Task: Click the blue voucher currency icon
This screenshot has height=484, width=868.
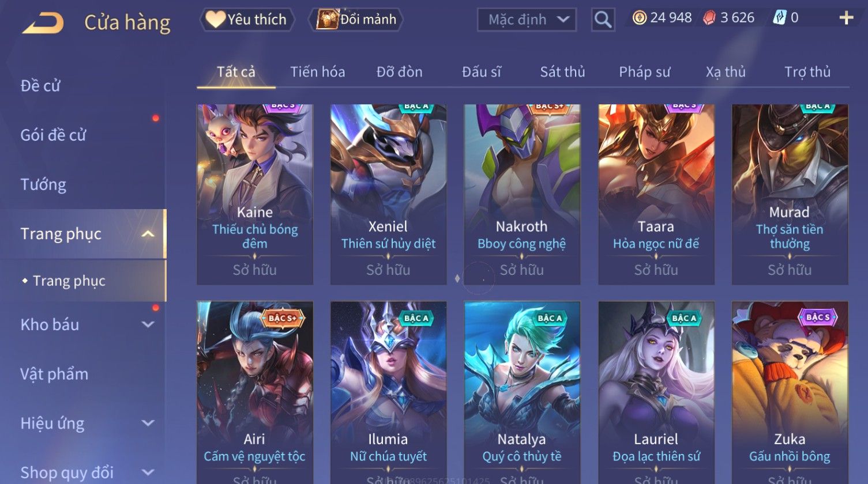Action: pos(779,18)
